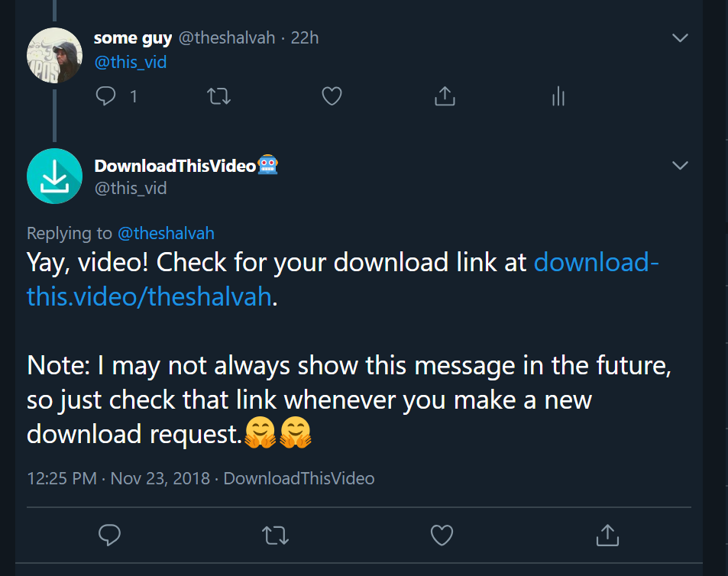
Task: Reply to some guy's tweet
Action: tap(105, 96)
